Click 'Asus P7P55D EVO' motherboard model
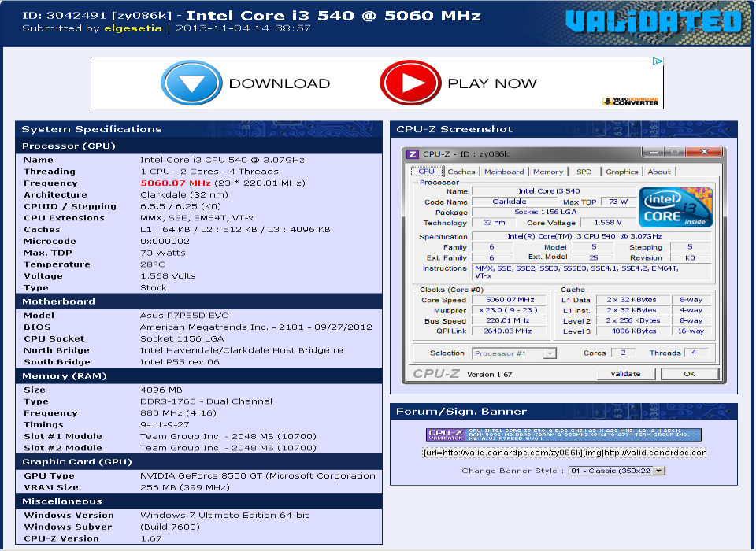This screenshot has height=551, width=756. (x=184, y=316)
